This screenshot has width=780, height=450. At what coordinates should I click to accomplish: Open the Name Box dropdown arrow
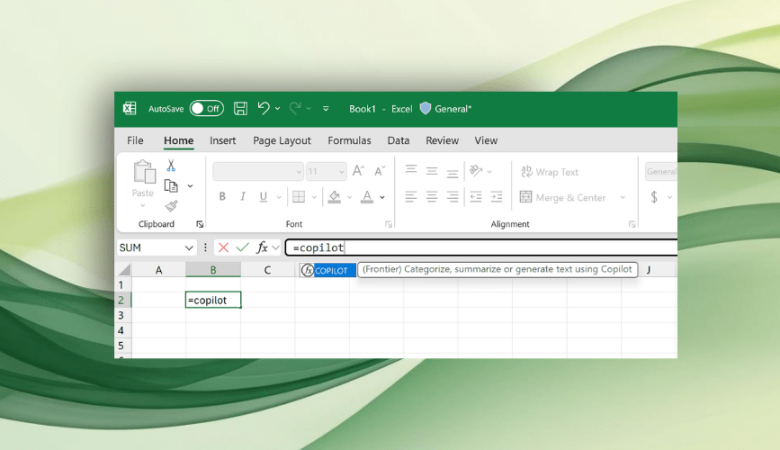pyautogui.click(x=189, y=248)
